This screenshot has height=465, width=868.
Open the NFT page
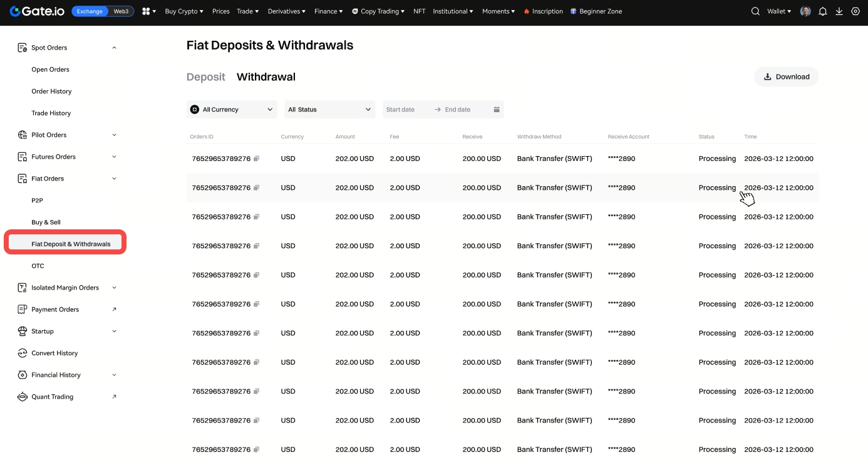[x=420, y=11]
